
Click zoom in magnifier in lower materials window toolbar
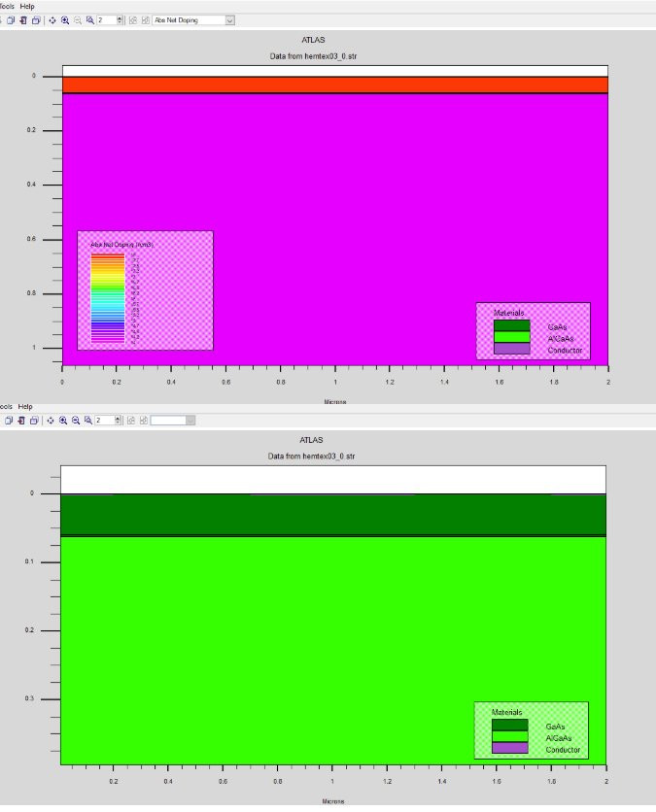point(63,421)
